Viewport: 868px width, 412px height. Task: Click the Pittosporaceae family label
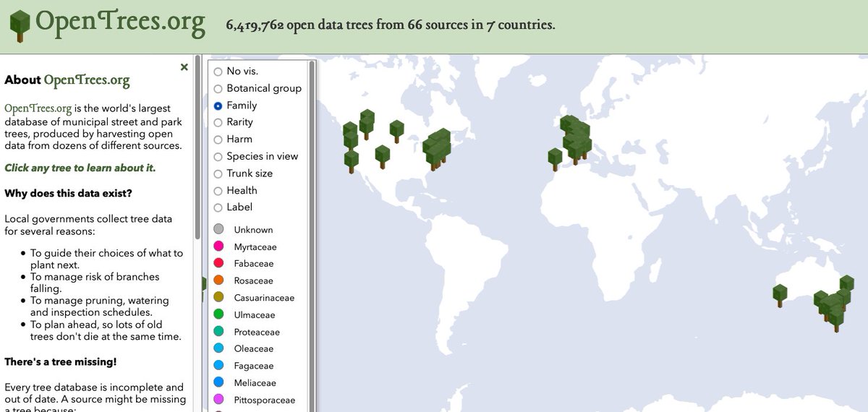(x=265, y=400)
